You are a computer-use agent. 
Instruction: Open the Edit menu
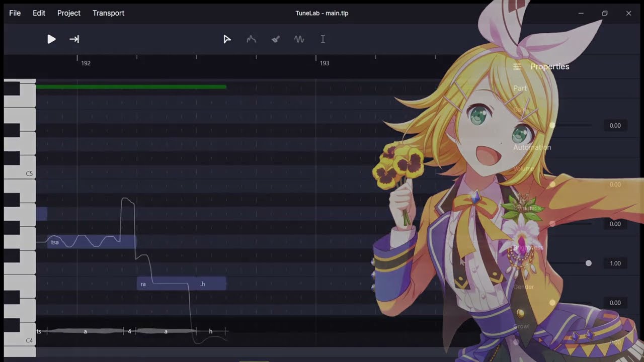click(39, 13)
